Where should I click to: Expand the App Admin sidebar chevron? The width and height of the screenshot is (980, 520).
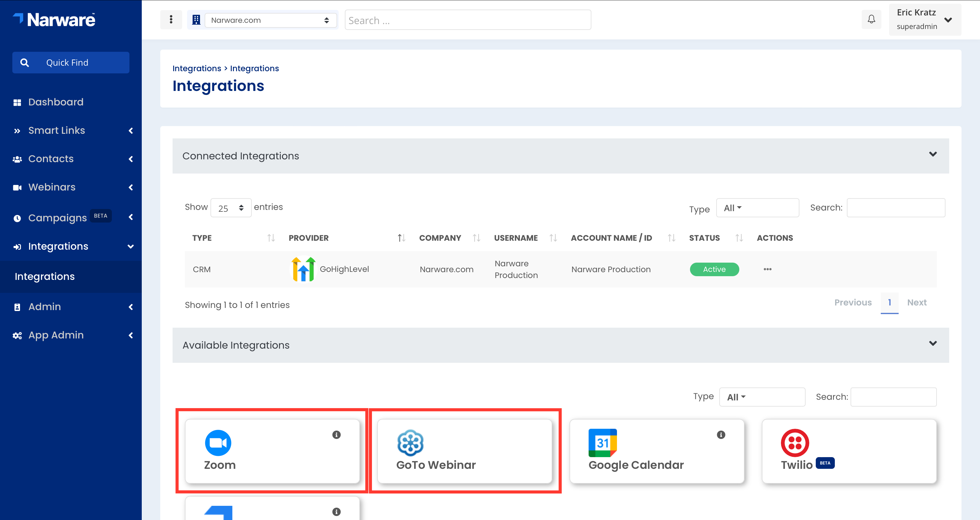click(131, 335)
